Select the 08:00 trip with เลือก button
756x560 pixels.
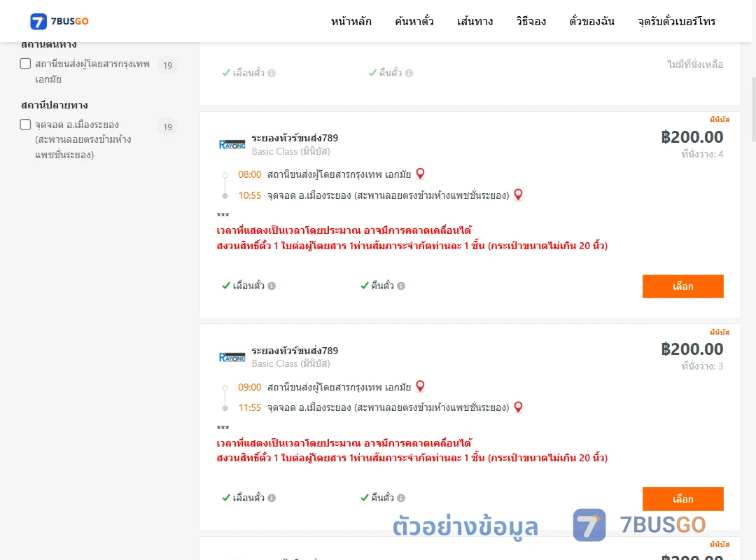pos(682,286)
